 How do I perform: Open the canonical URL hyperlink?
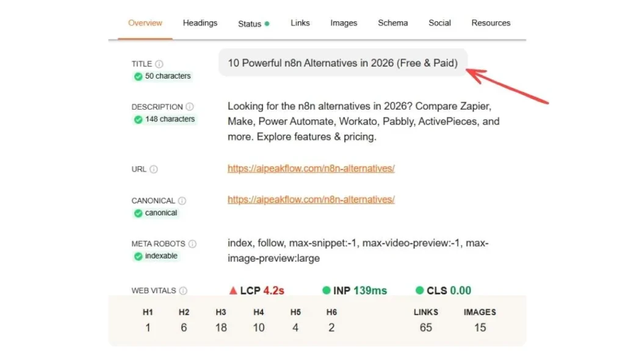pyautogui.click(x=311, y=199)
